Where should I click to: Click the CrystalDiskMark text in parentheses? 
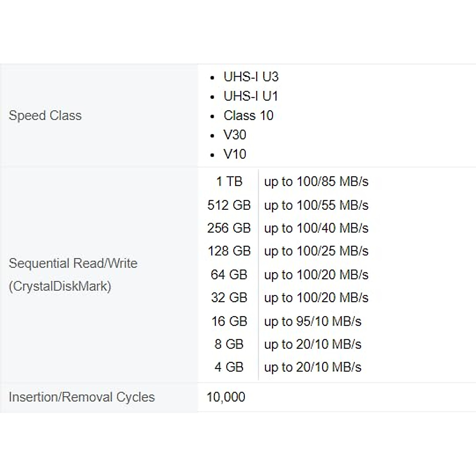60,286
